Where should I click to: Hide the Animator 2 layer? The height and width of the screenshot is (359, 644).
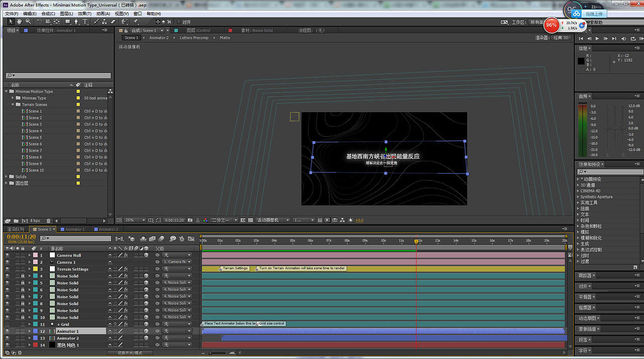8,338
